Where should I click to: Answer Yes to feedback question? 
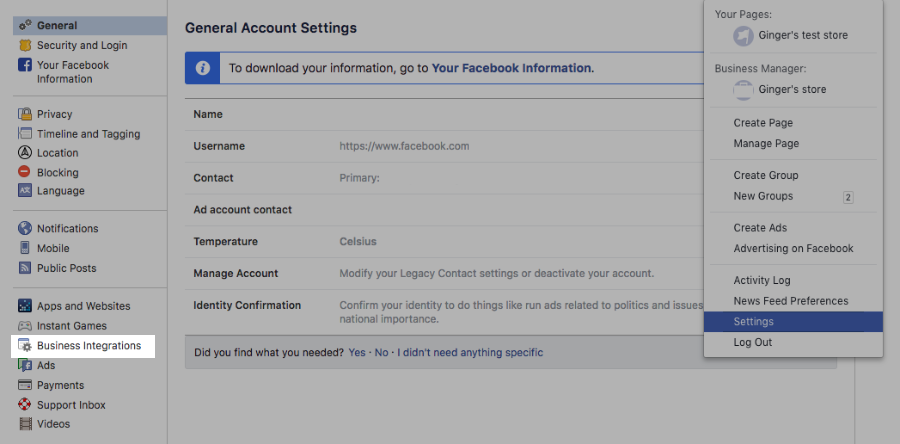click(357, 352)
